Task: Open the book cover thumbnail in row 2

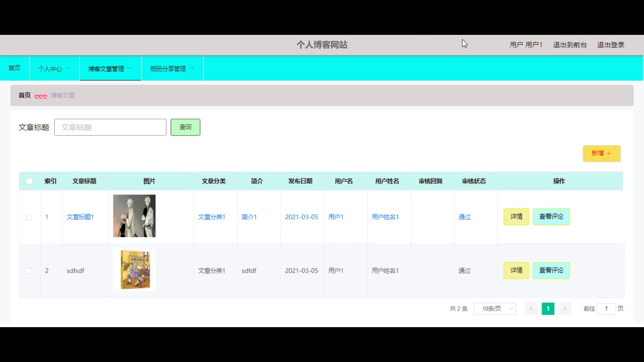Action: (x=134, y=269)
